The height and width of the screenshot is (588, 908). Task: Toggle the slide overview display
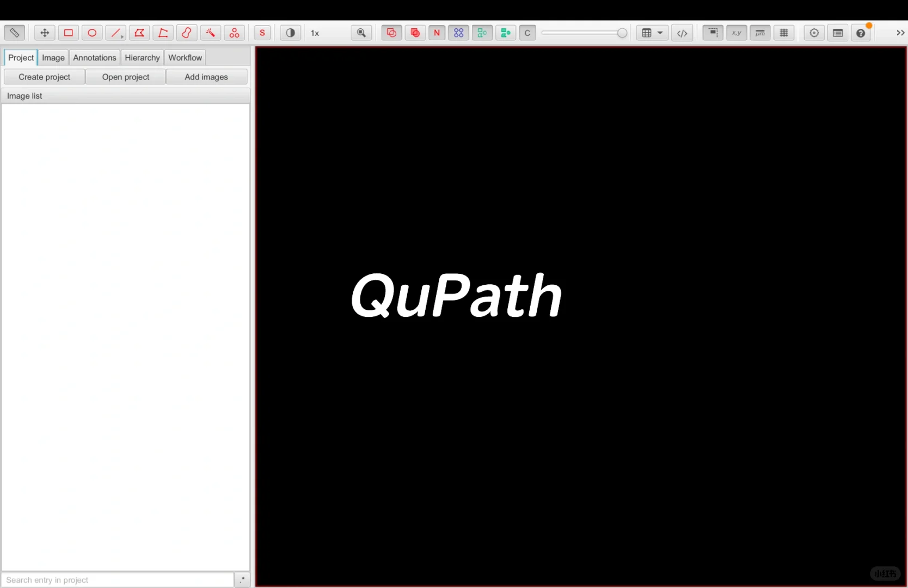[713, 33]
